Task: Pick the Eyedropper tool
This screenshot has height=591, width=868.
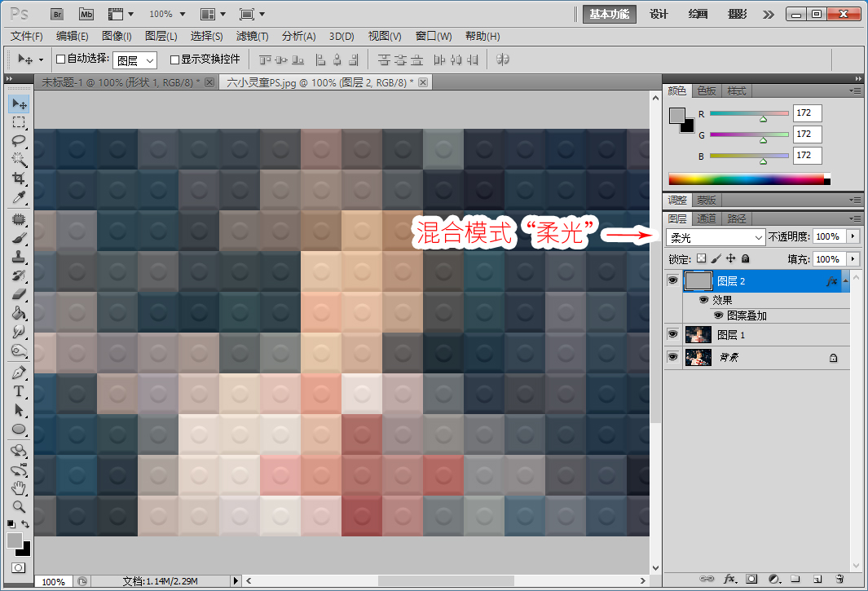Action: coord(19,197)
